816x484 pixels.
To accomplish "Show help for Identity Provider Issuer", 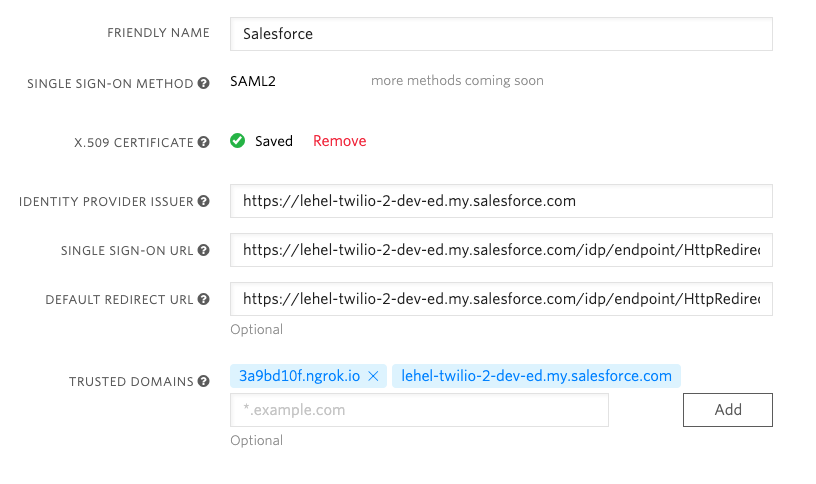I will [x=203, y=201].
